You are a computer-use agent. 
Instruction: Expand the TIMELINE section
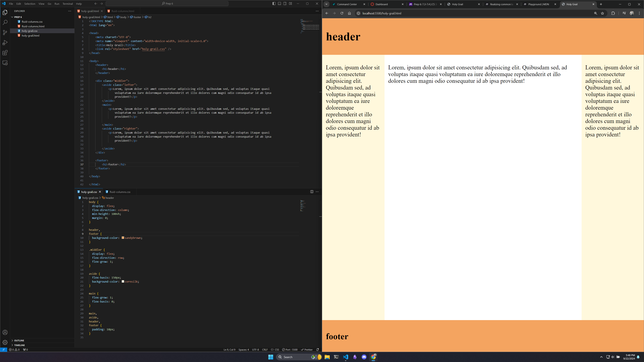click(19, 345)
